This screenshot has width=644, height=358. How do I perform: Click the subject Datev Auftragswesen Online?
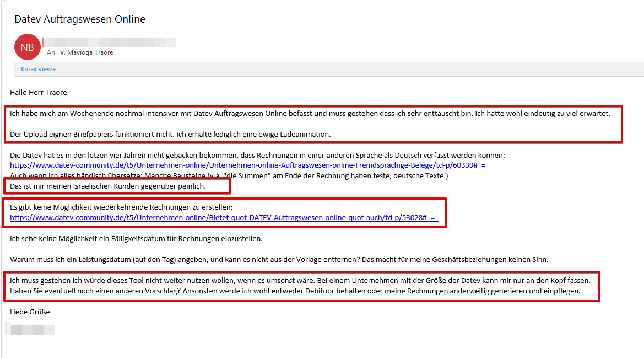[x=80, y=19]
